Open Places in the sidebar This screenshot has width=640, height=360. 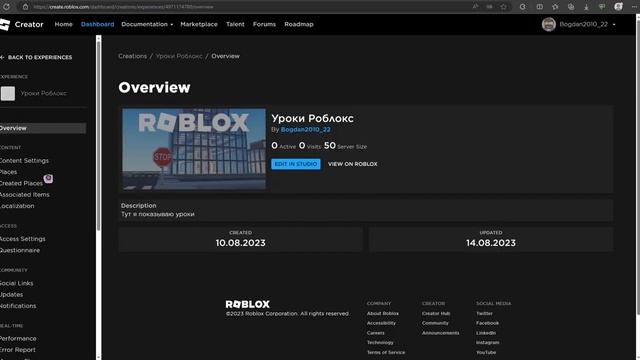9,172
